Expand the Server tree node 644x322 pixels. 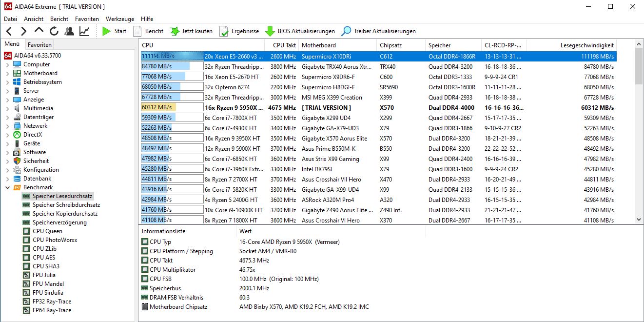click(8, 91)
